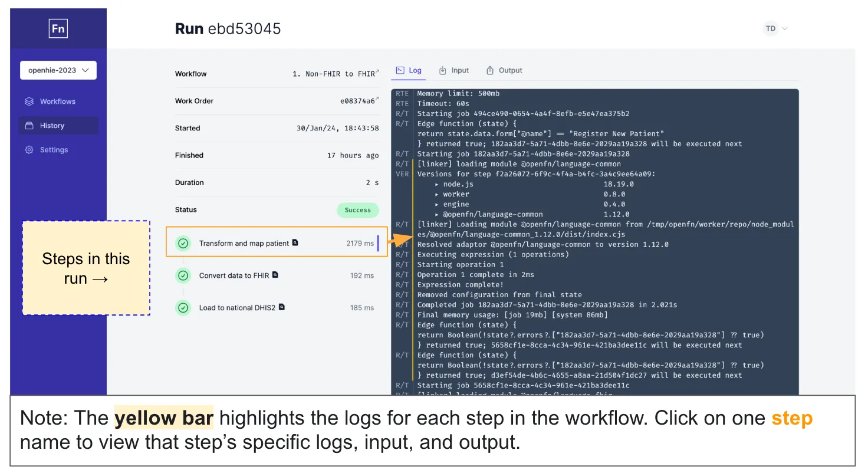868x473 pixels.
Task: Open Workflows in the sidebar
Action: pos(58,101)
